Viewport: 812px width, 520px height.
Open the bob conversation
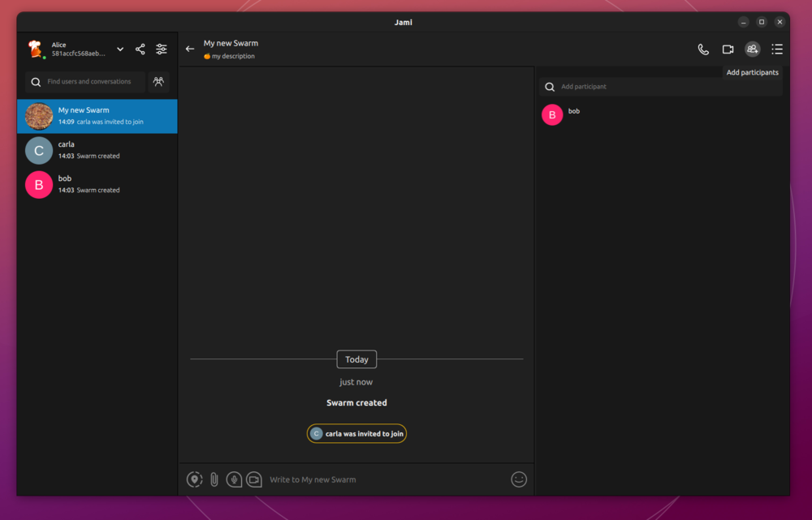point(97,184)
